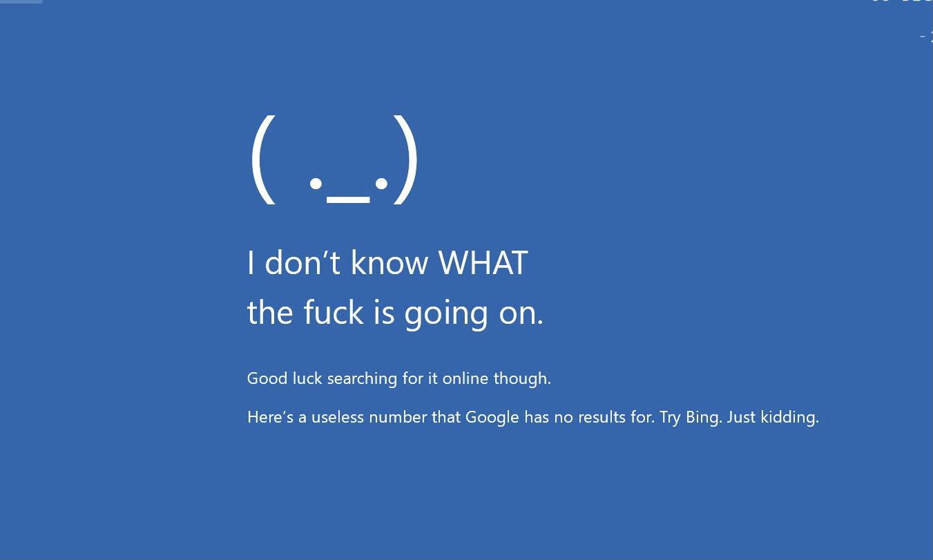Click the underscore mouth of the emoticon

349,201
